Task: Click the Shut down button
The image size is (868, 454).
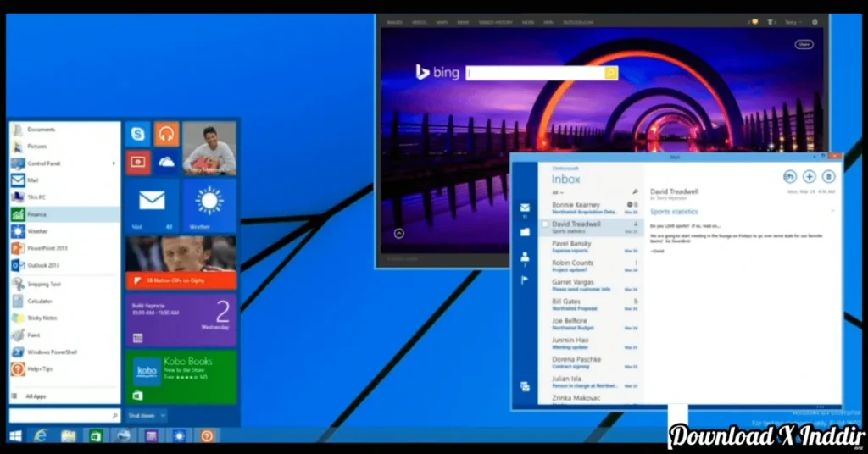Action: coord(142,415)
